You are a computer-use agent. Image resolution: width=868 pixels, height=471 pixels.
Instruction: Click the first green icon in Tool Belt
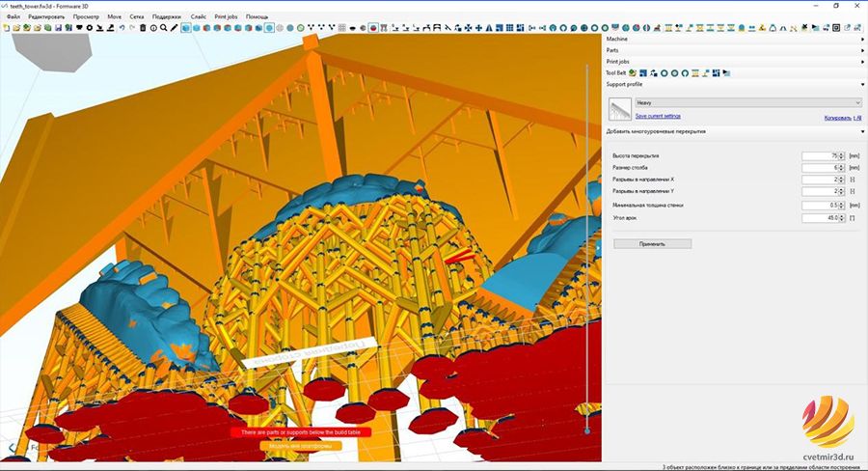coord(633,73)
